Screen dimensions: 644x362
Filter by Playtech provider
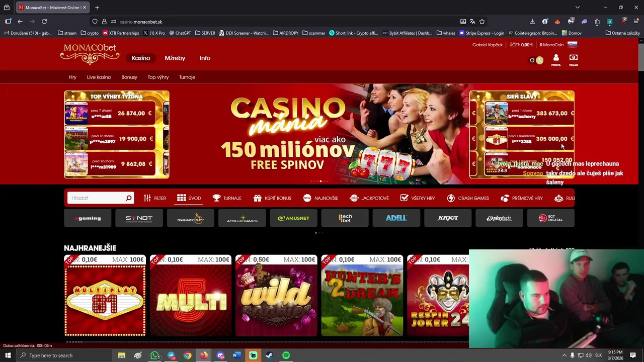coord(499,218)
